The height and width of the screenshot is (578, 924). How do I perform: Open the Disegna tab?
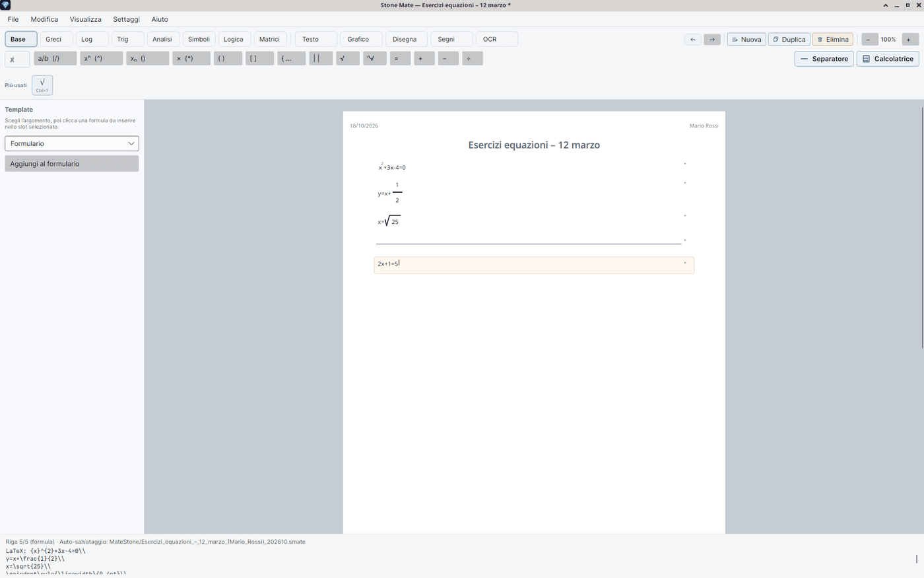coord(407,40)
